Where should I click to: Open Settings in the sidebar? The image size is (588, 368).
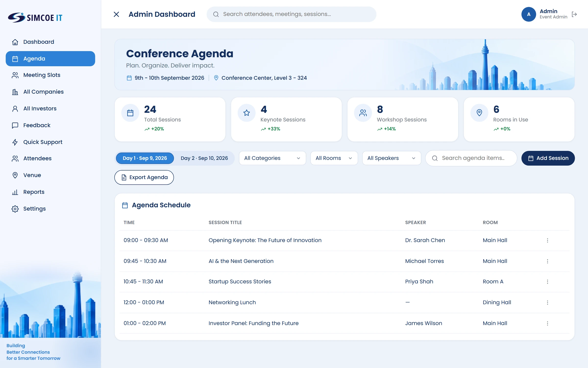pyautogui.click(x=50, y=209)
